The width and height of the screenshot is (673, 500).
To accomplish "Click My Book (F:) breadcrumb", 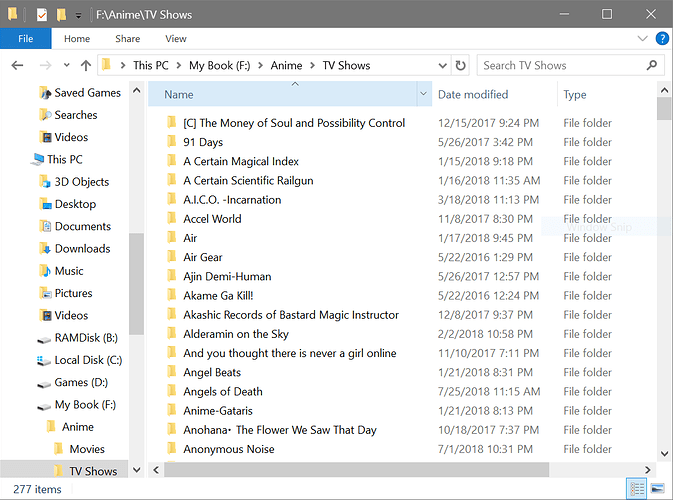I will [x=220, y=65].
